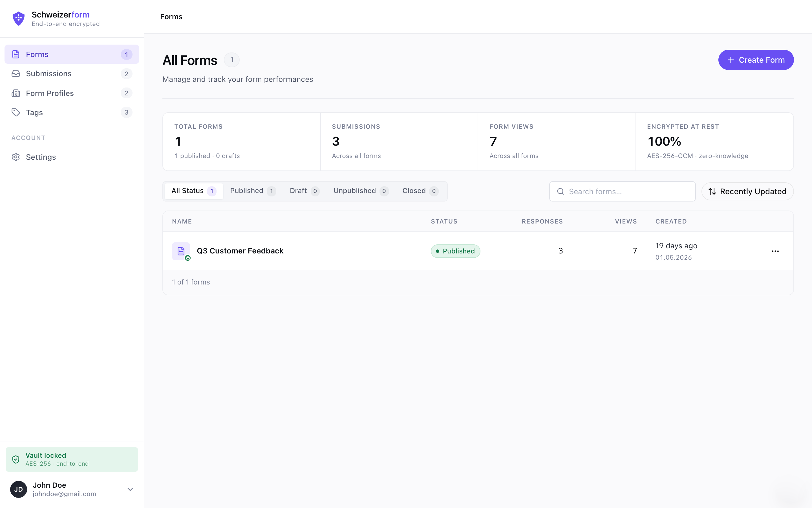Click the RESPONSES column header
Image resolution: width=812 pixels, height=508 pixels.
tap(542, 222)
